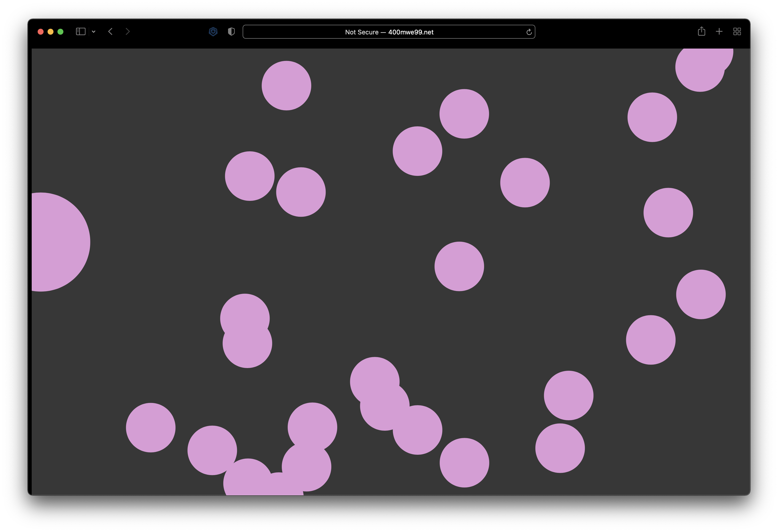Reload the current page
Viewport: 778px width, 532px height.
point(529,32)
